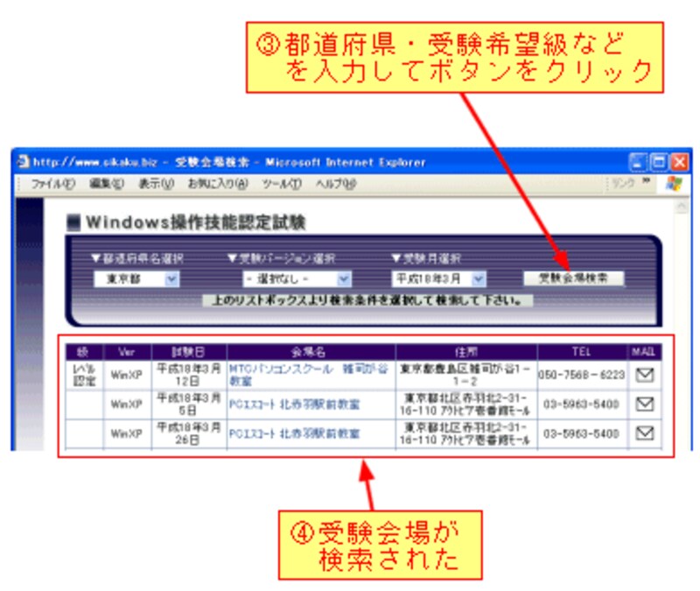Image resolution: width=700 pixels, height=591 pixels.
Task: Click mail icon for 050-7568-6223 row
Action: click(645, 375)
